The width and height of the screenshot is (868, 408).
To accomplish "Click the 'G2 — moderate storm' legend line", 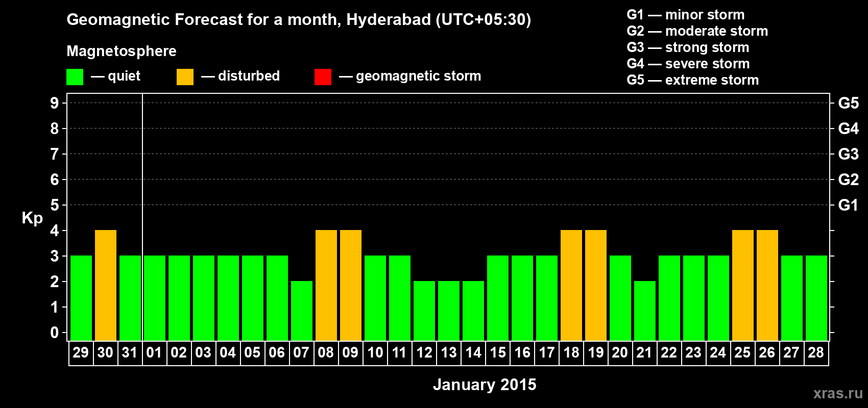I will [697, 31].
